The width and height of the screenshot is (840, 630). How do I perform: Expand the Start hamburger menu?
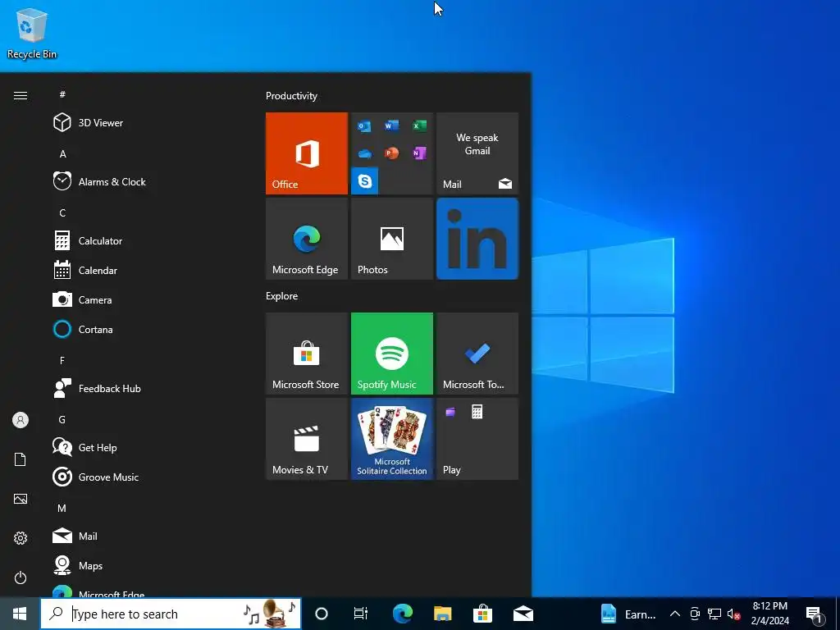[x=21, y=95]
